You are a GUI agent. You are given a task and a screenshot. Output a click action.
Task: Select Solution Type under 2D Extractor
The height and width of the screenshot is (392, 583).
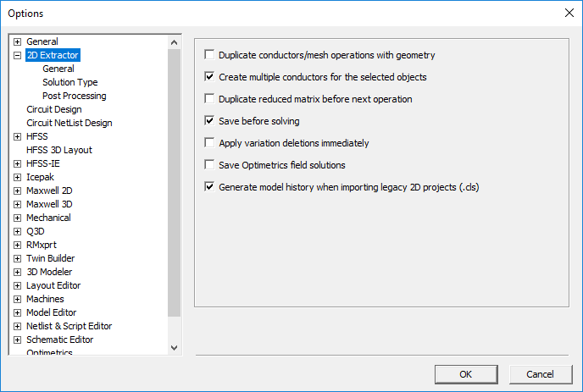coord(69,82)
